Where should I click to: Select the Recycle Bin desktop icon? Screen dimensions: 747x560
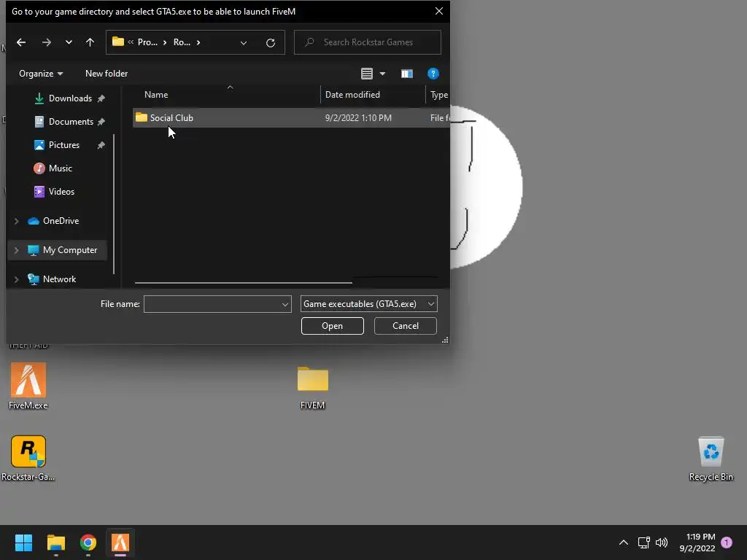click(711, 459)
